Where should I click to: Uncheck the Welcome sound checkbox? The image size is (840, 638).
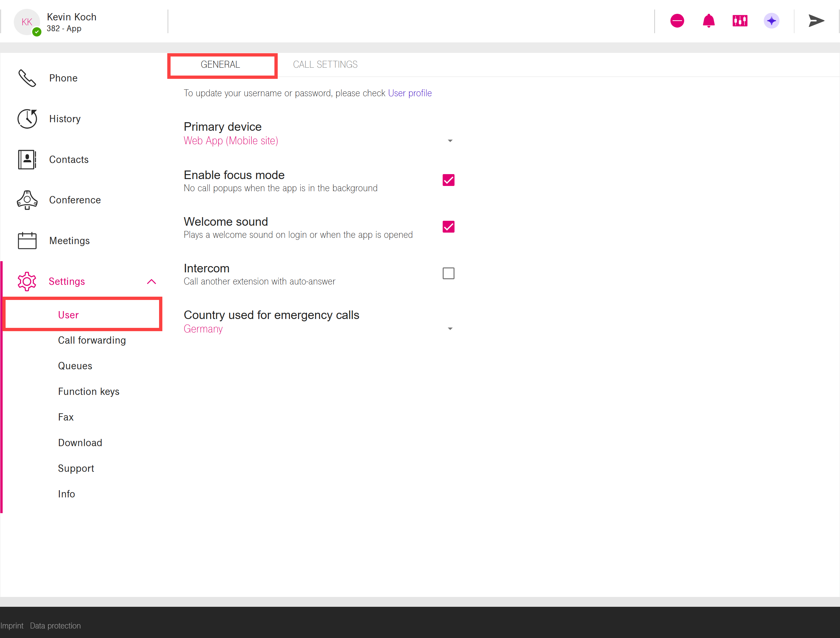(x=448, y=227)
